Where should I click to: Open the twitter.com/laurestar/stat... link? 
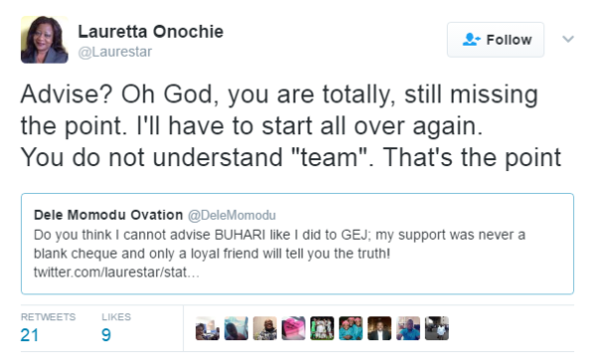click(x=116, y=273)
